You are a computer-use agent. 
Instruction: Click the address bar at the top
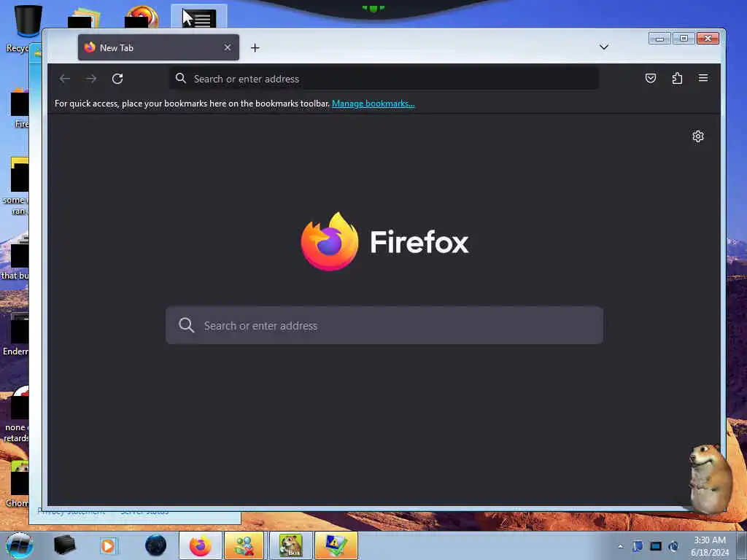pos(384,79)
